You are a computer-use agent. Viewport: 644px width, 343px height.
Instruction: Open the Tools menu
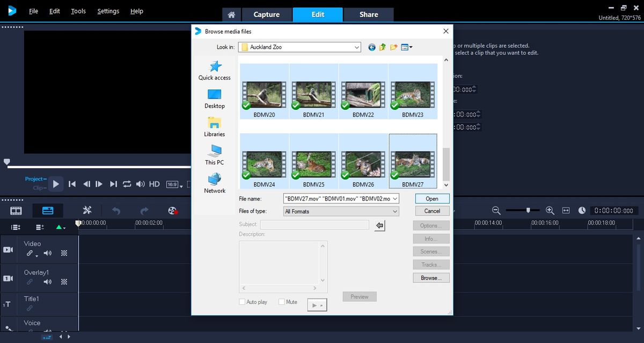[78, 11]
